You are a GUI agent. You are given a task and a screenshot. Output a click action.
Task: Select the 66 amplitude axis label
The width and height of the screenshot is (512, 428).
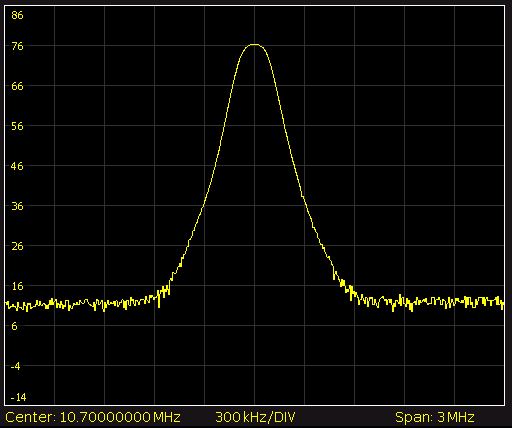[x=17, y=86]
